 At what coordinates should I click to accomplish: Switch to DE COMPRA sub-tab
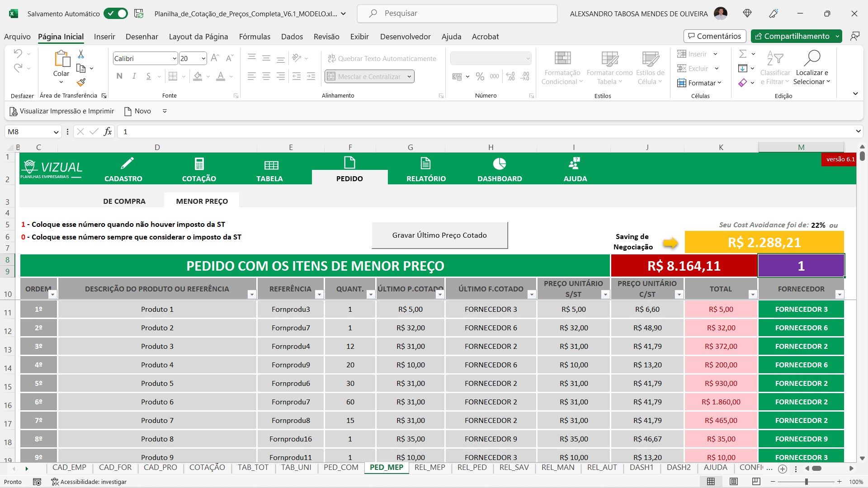(124, 201)
